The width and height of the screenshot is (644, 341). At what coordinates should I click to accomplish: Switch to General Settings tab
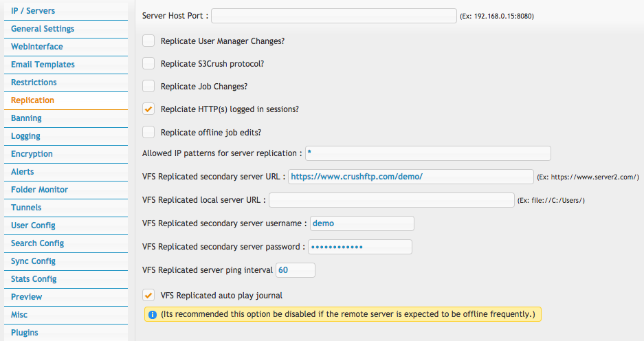point(66,29)
